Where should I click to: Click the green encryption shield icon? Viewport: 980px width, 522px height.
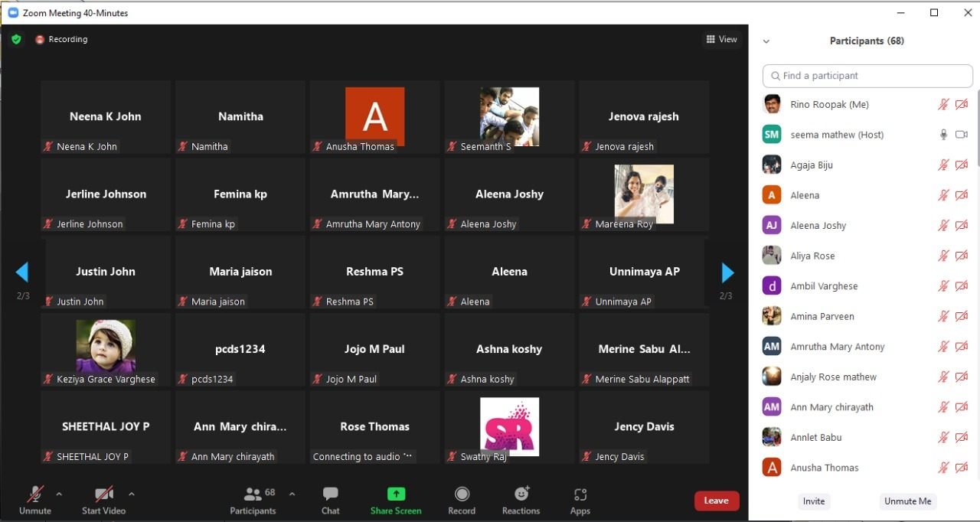click(16, 39)
